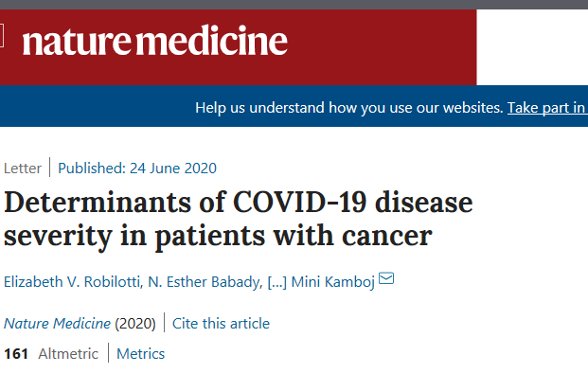Click 'Cite this article'
This screenshot has width=588, height=391.
223,323
